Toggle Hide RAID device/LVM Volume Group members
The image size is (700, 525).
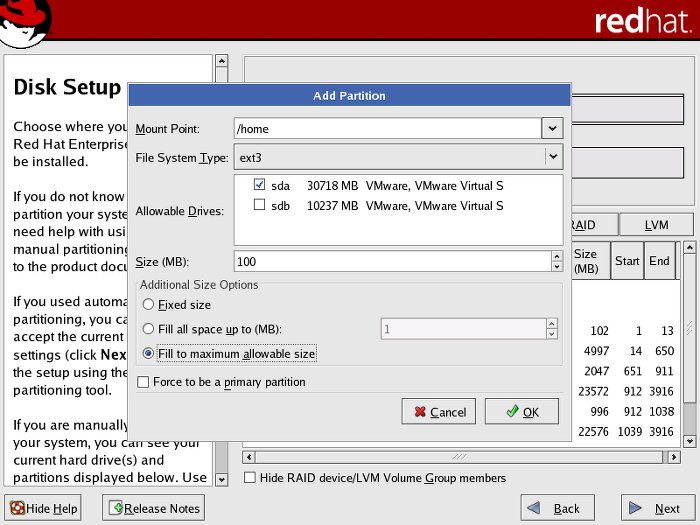tap(250, 478)
